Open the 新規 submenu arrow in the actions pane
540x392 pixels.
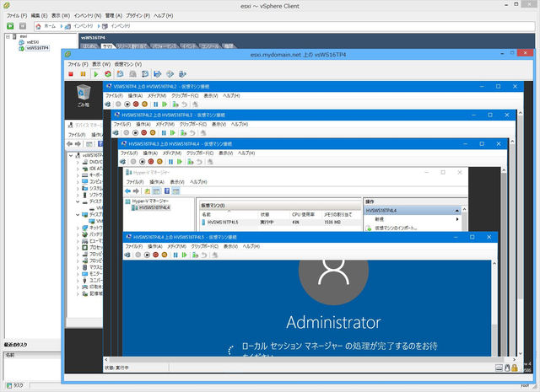point(457,219)
